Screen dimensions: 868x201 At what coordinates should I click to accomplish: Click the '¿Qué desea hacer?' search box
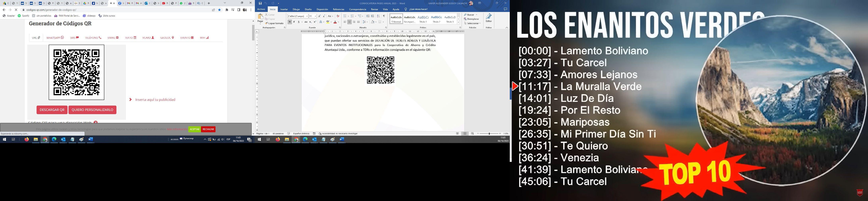pos(418,9)
